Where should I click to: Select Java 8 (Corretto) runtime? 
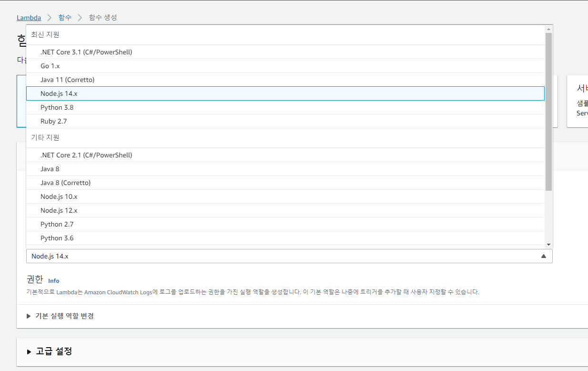click(285, 183)
